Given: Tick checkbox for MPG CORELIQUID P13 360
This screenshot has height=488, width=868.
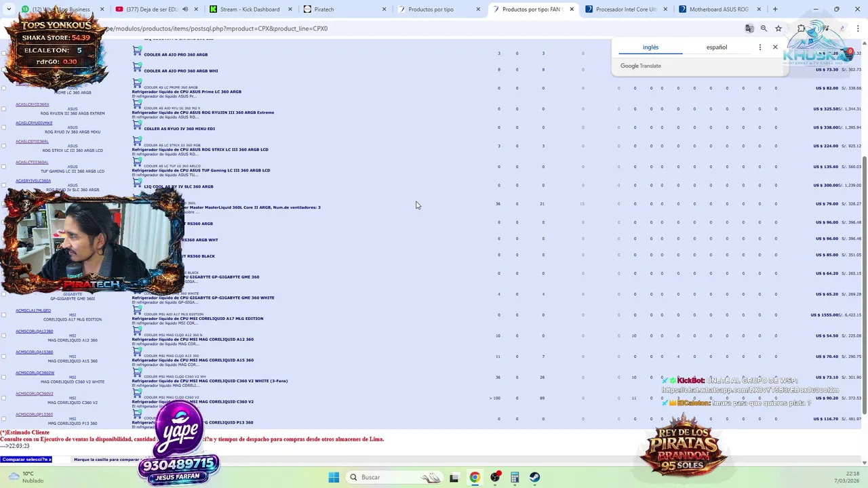Looking at the screenshot, I should [x=3, y=419].
